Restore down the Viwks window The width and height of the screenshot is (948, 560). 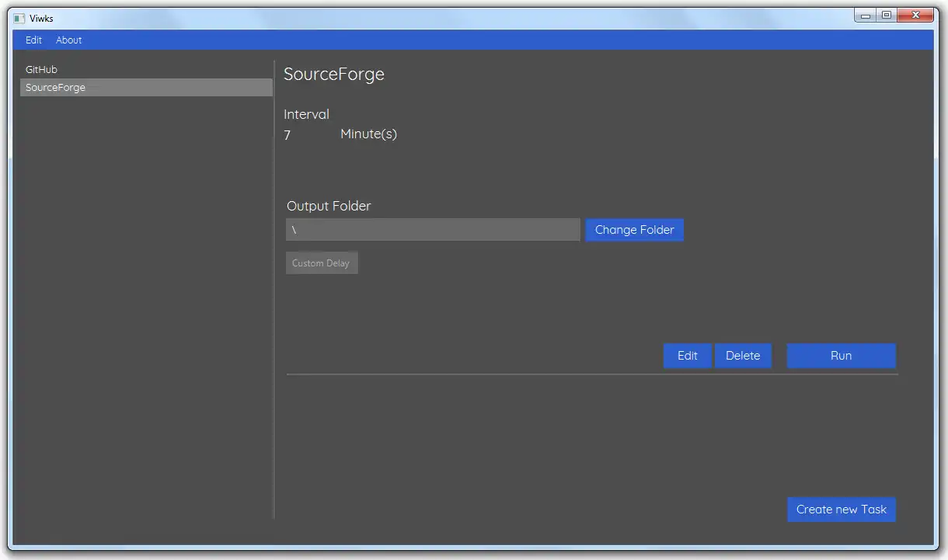click(x=886, y=15)
